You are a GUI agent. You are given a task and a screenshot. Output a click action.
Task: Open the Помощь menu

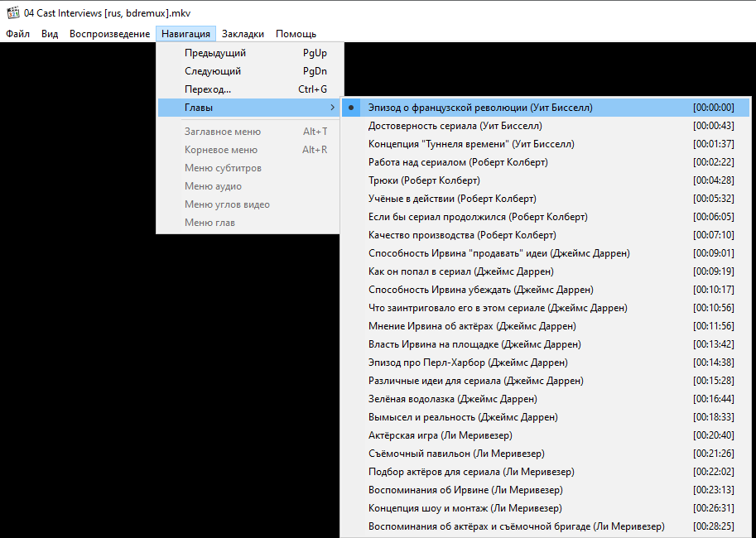296,34
